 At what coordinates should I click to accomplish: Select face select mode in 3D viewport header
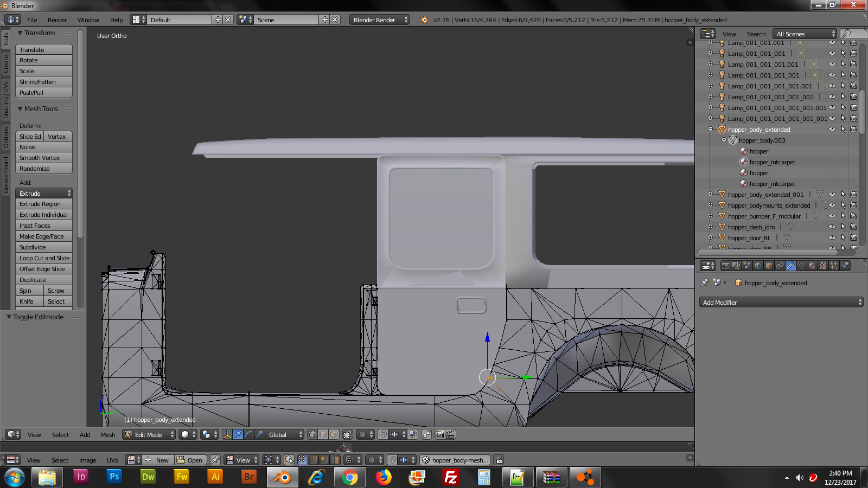[334, 434]
